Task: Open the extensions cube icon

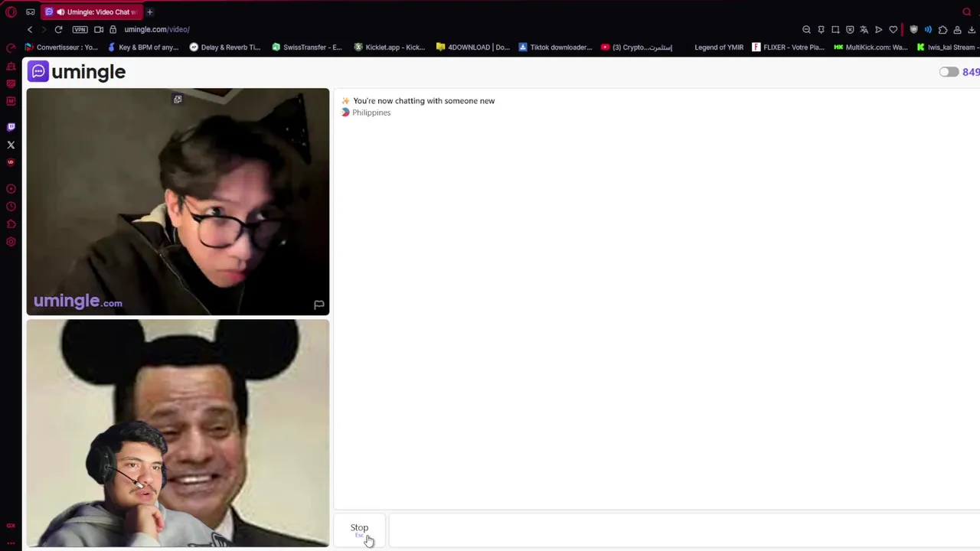Action: [942, 29]
